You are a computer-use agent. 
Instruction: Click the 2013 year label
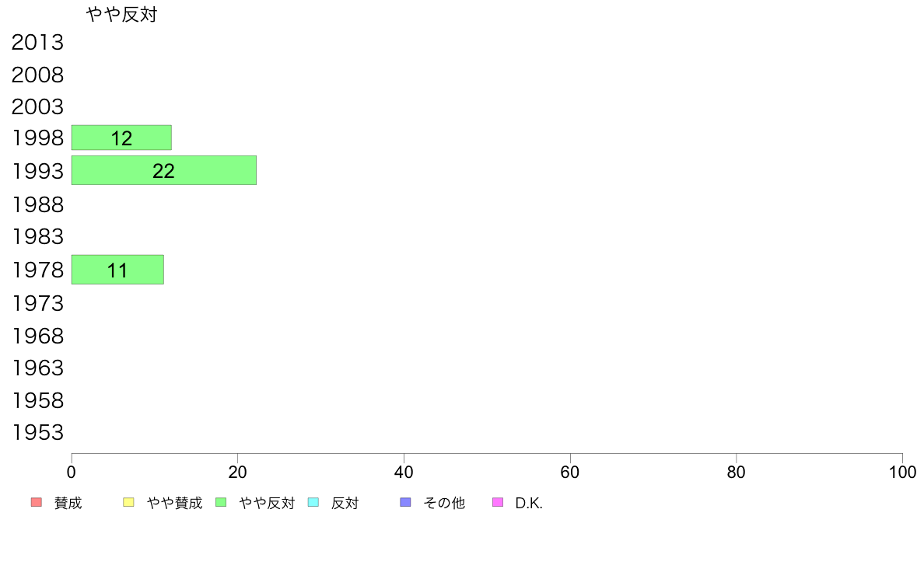point(37,42)
